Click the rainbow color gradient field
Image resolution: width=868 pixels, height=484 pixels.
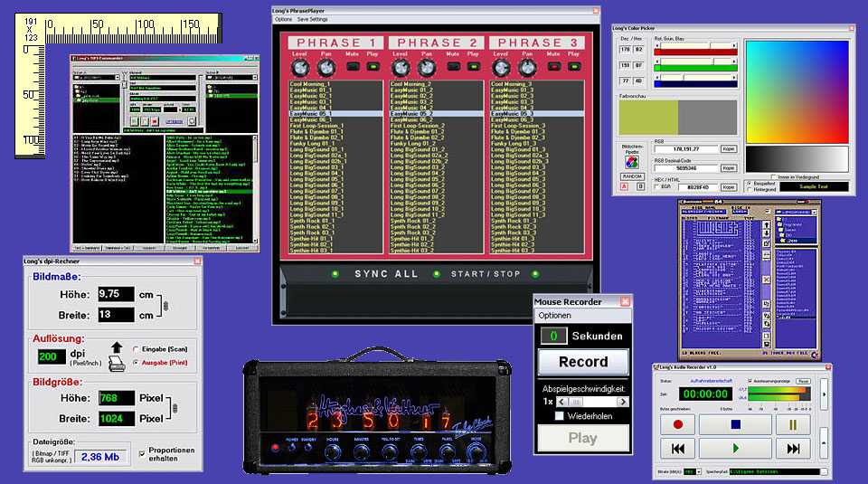click(x=797, y=89)
